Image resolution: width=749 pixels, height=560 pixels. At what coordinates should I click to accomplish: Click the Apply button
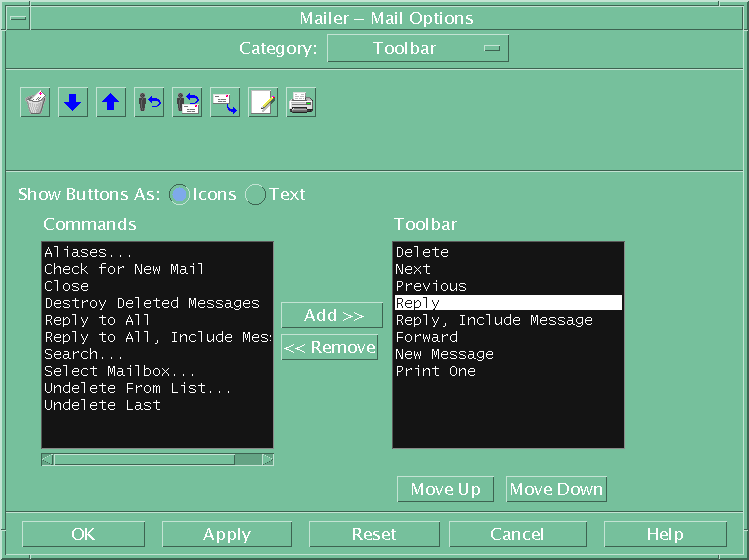(227, 534)
